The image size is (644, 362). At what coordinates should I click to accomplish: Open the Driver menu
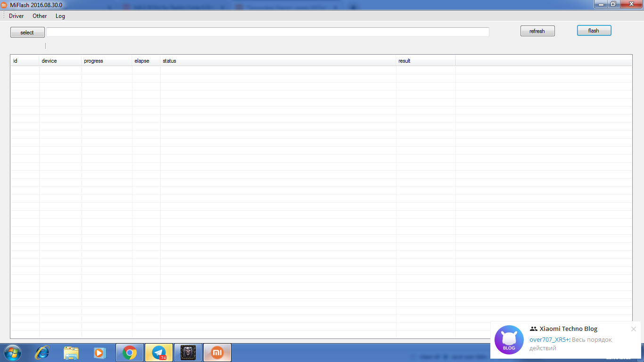click(17, 16)
